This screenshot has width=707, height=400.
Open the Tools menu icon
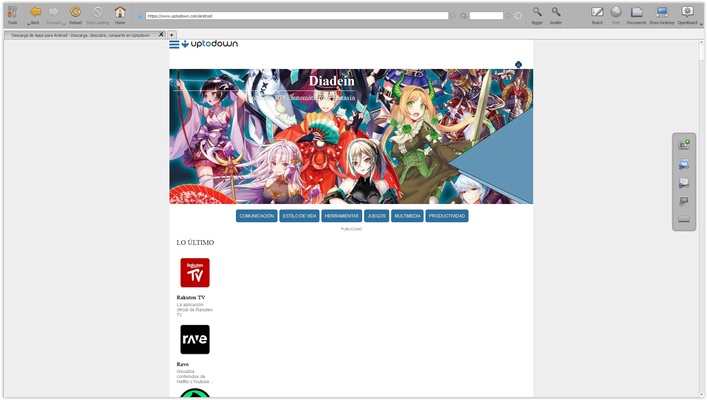click(12, 12)
